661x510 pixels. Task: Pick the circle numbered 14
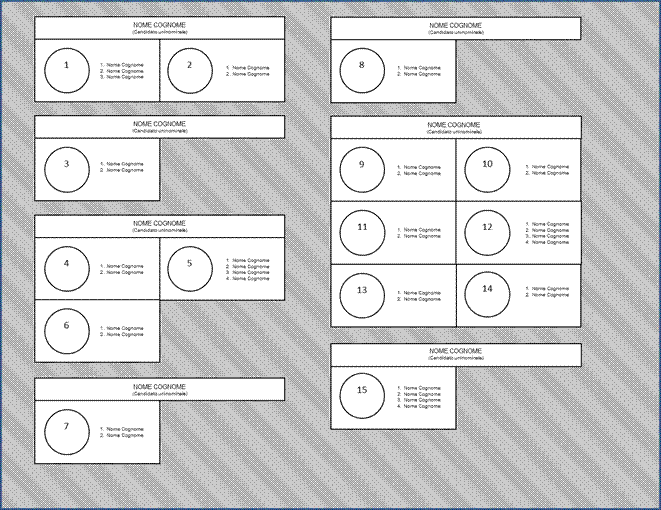tap(487, 295)
